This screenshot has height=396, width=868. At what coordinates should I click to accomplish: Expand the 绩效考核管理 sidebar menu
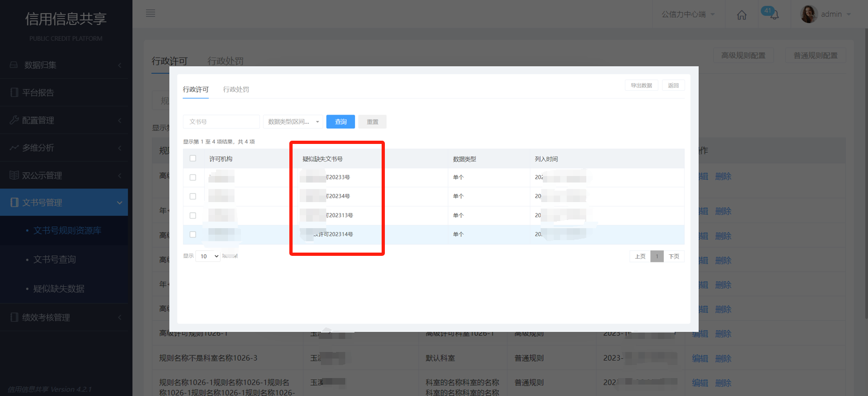click(x=119, y=317)
